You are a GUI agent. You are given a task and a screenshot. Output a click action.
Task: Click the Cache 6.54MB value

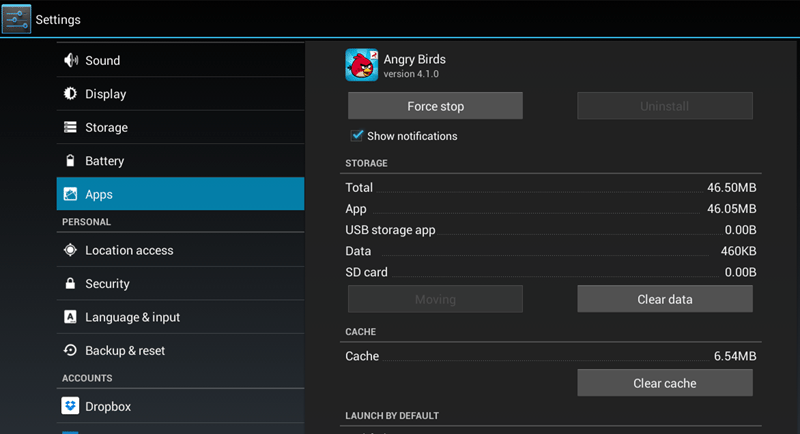click(x=735, y=356)
